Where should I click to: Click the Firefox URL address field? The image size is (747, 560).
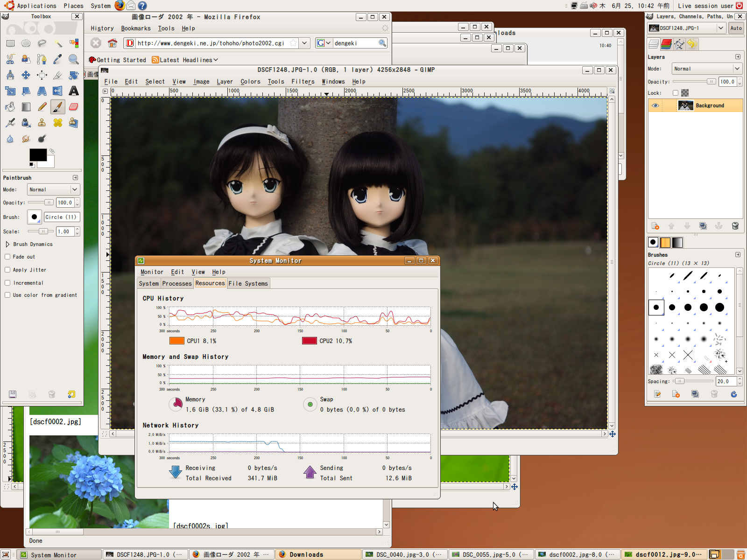click(210, 43)
